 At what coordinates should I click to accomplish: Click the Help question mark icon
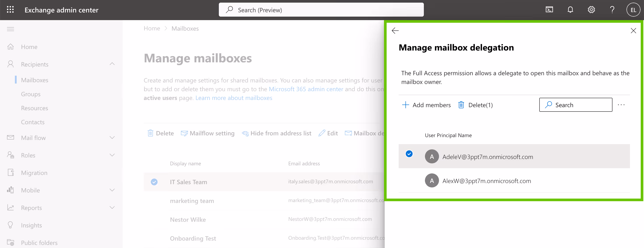(x=612, y=9)
